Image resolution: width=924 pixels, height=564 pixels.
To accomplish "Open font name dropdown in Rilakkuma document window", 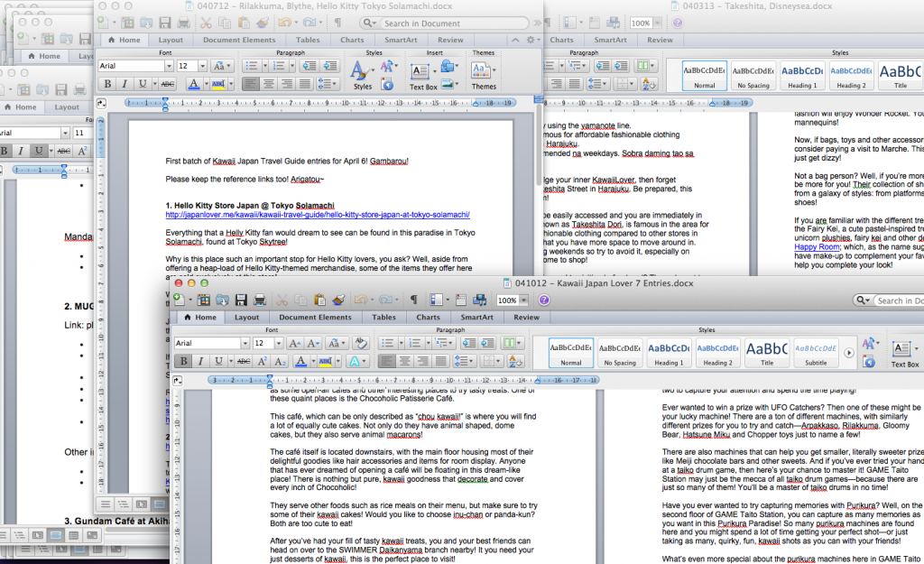I will (169, 65).
